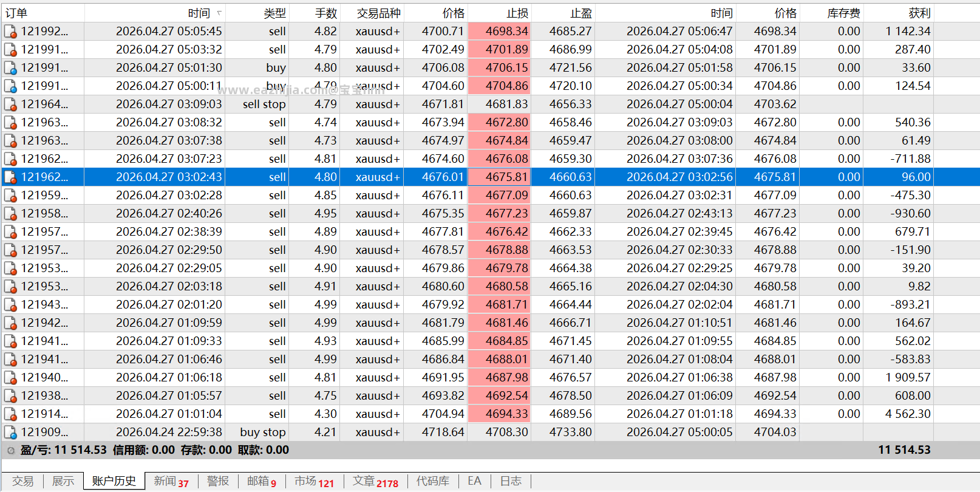The image size is (980, 492).
Task: Click order icon of row opened 01:09:33
Action: click(10, 341)
